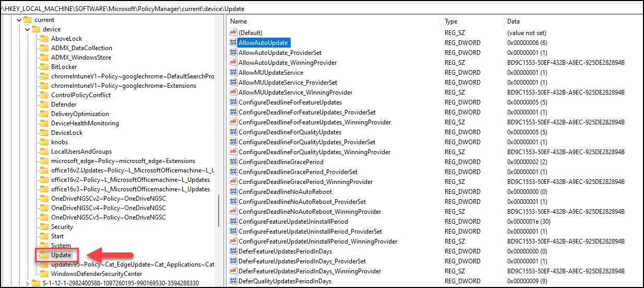Click the icon of AllowAutoUpdate_WinningProvider

coord(233,63)
